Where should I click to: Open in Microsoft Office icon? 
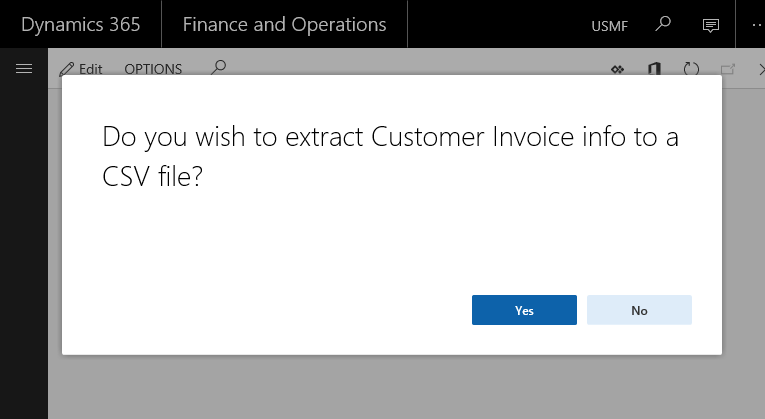coord(654,69)
